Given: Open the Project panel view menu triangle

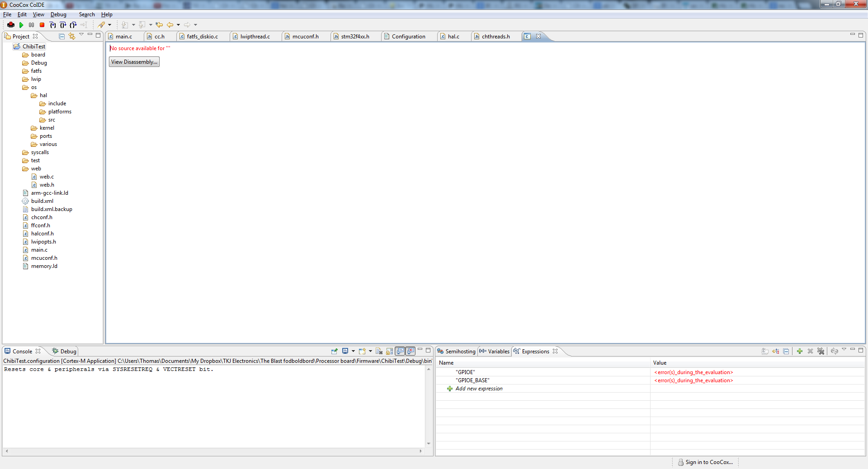Looking at the screenshot, I should tap(81, 35).
